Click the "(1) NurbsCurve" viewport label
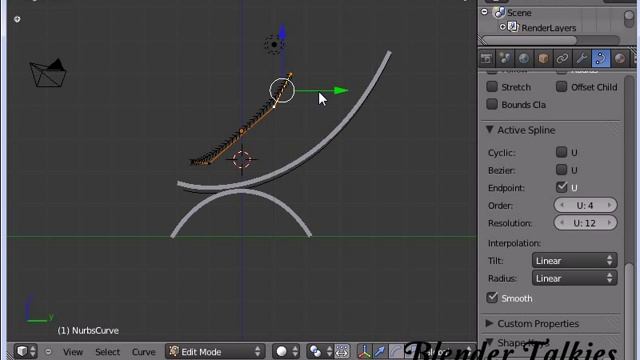 point(88,331)
